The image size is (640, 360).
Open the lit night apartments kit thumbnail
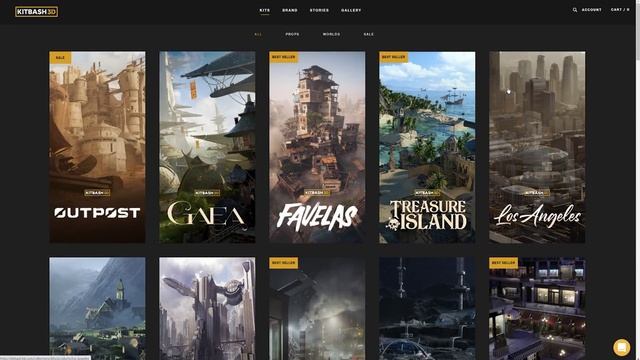(x=537, y=309)
